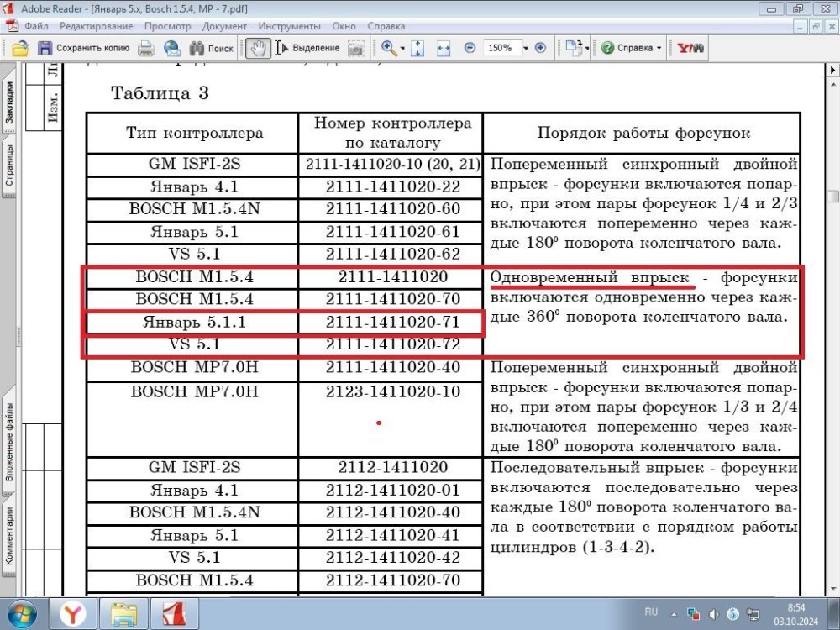Click the cell 2112-1411020-42

pyautogui.click(x=392, y=558)
